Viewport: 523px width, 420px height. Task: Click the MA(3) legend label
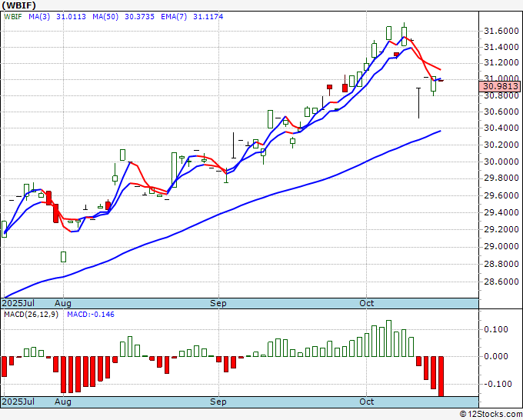click(39, 17)
